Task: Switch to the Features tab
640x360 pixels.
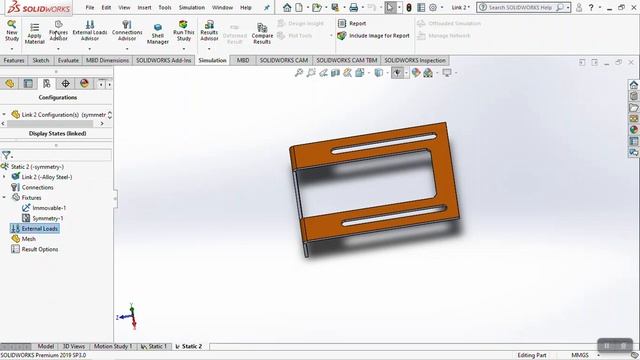Action: pyautogui.click(x=14, y=60)
